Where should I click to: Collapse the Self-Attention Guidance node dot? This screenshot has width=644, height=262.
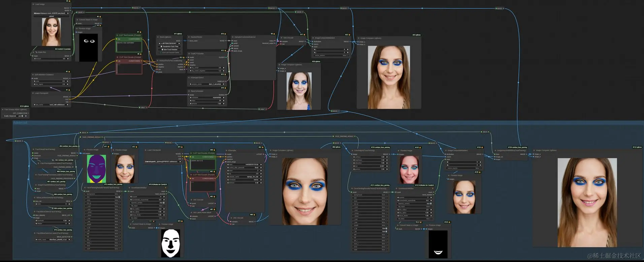tap(33, 75)
